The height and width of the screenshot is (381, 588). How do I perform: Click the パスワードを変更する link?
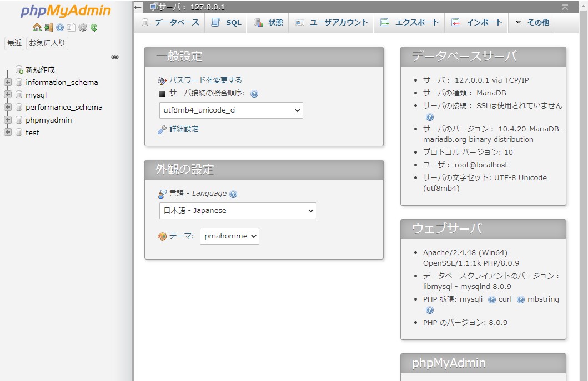tap(205, 80)
